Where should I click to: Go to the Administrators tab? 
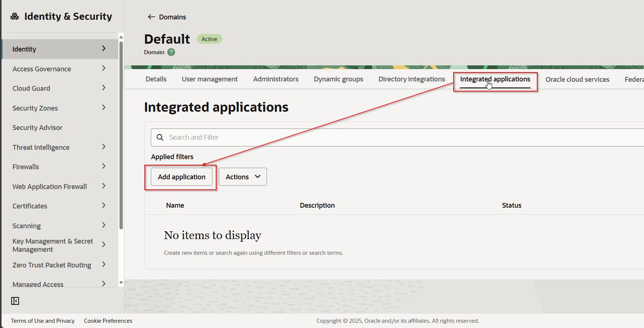tap(276, 79)
